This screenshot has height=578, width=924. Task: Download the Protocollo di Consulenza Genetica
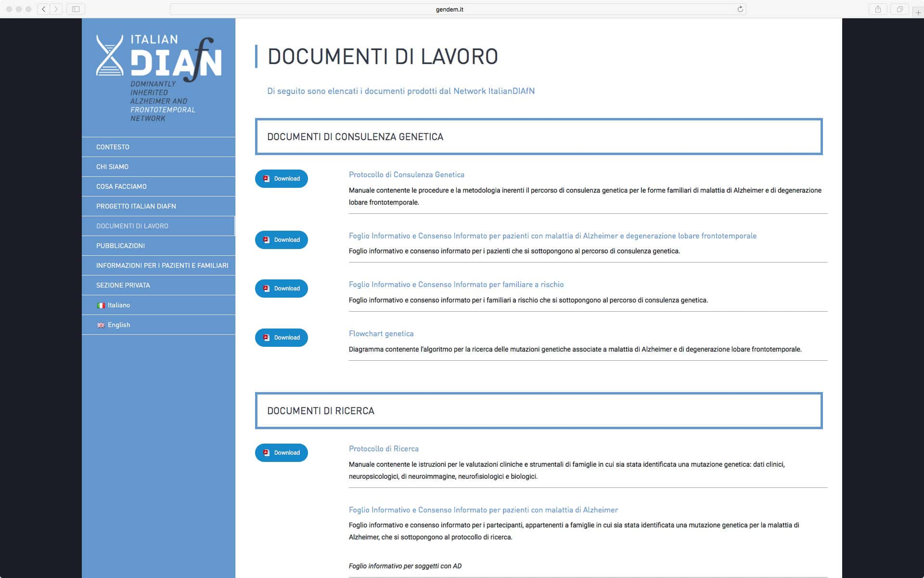click(282, 179)
